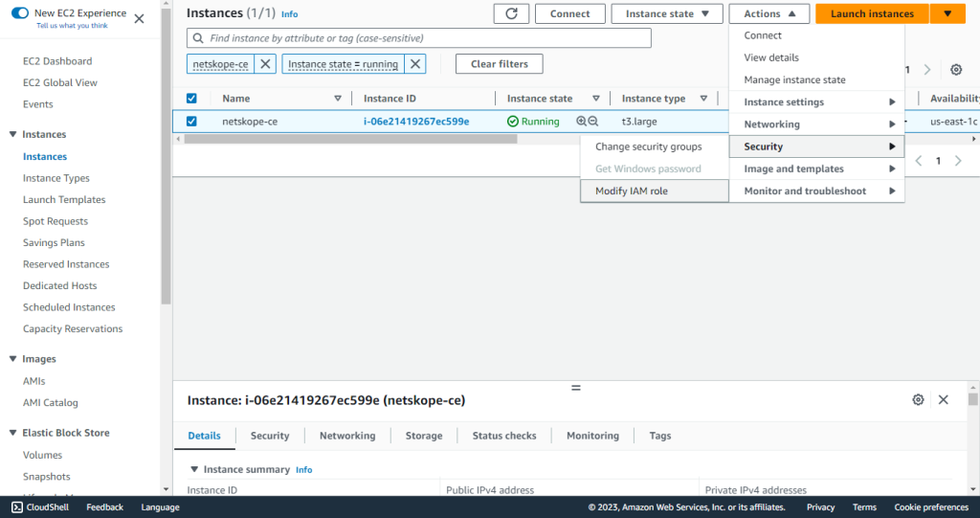The width and height of the screenshot is (980, 518).
Task: Collapse the Actions dropdown menu
Action: pos(769,13)
